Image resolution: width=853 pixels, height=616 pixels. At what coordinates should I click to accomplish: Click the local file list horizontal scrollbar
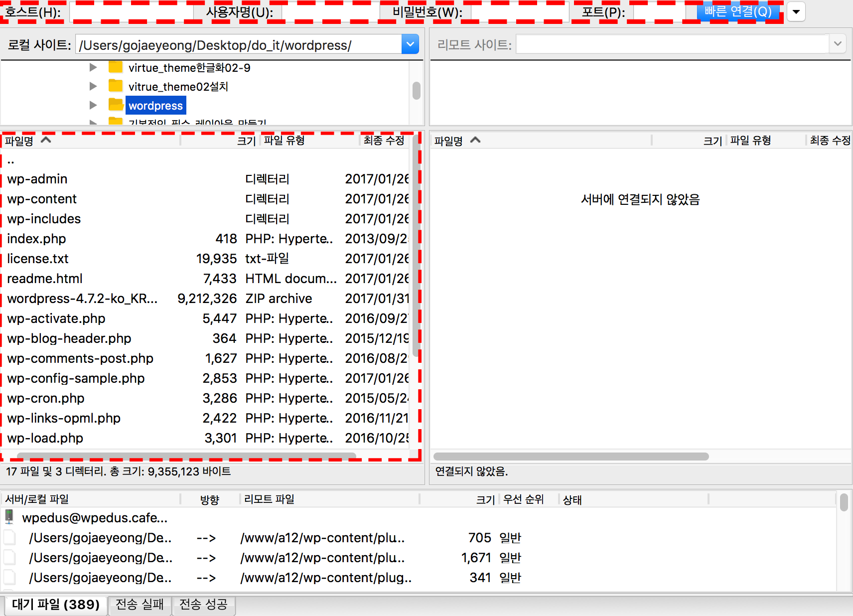click(x=186, y=456)
